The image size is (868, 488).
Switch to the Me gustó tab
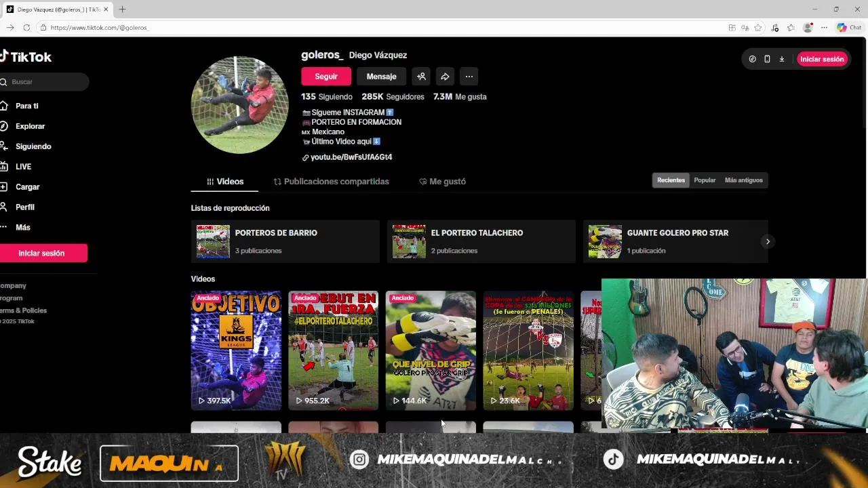(x=442, y=182)
